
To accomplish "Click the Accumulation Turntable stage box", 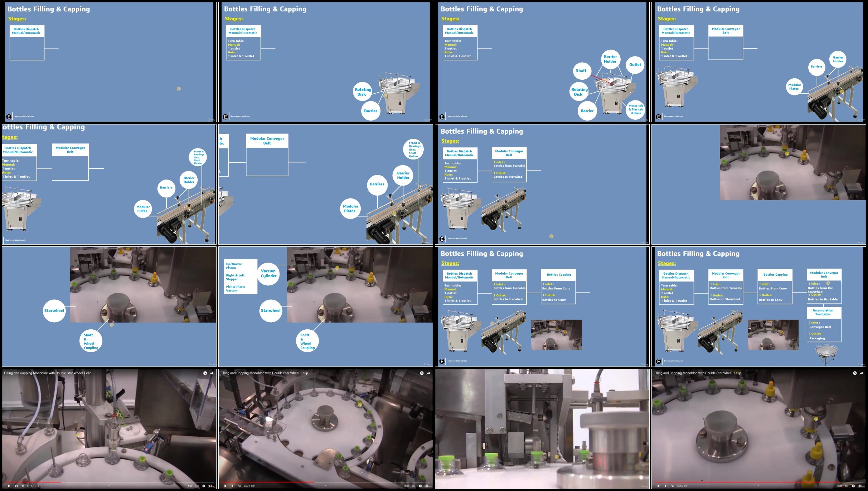I will 824,324.
